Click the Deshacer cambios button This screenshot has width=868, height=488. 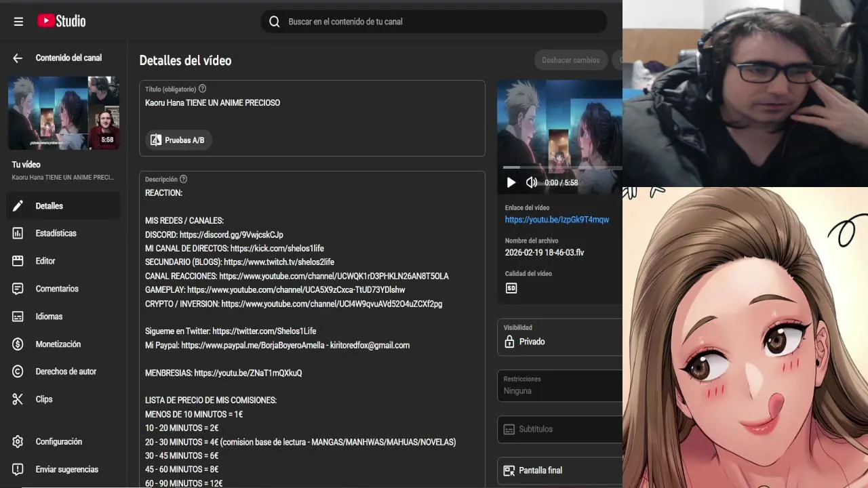[x=571, y=60]
